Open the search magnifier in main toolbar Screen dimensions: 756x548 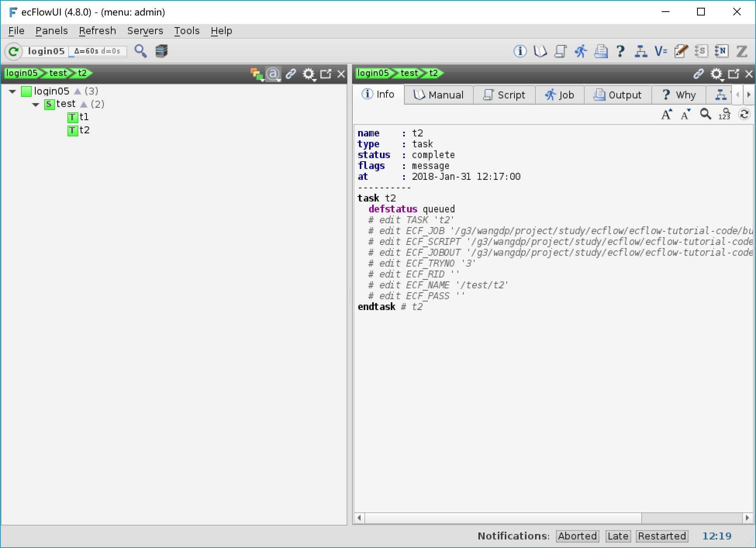(x=140, y=51)
